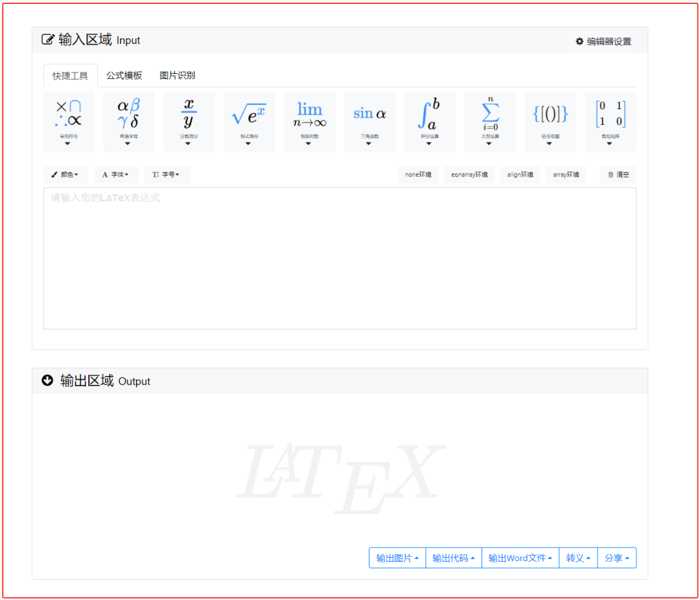The image size is (700, 600).
Task: Open the fraction x/y template palette
Action: click(x=189, y=121)
